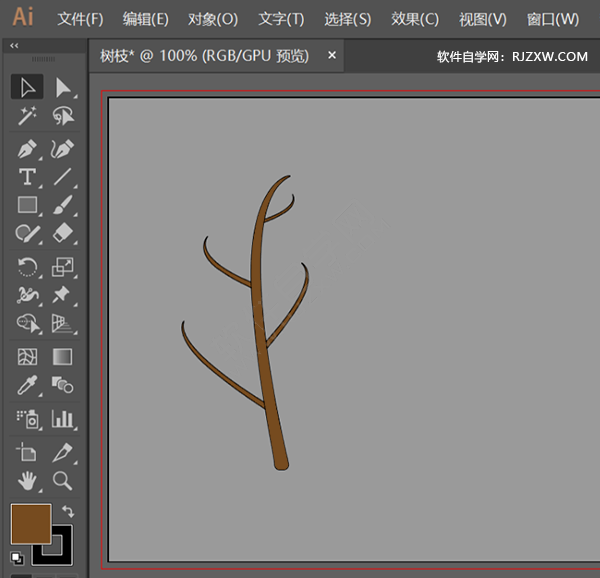Collapse the tools panel double-arrow
This screenshot has height=578, width=600.
point(14,46)
